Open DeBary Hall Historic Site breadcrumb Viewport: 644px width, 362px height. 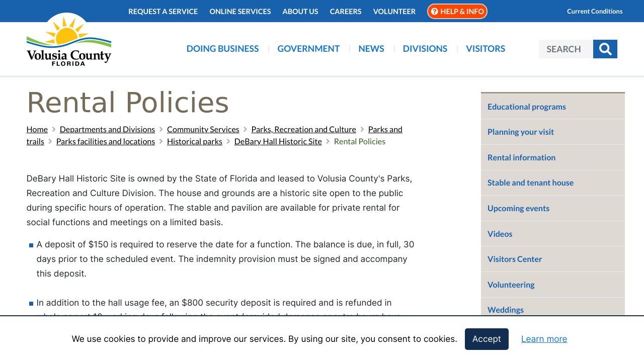[278, 141]
